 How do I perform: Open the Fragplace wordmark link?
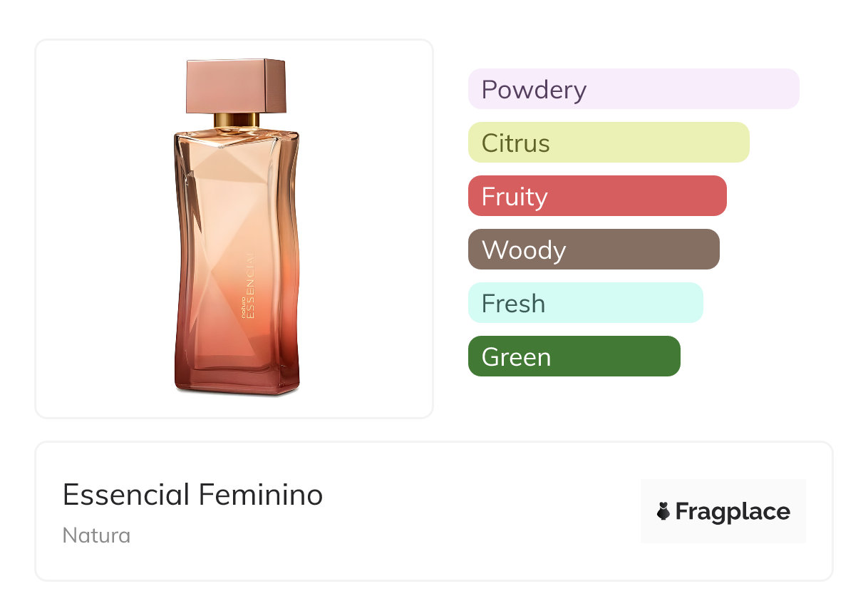732,512
